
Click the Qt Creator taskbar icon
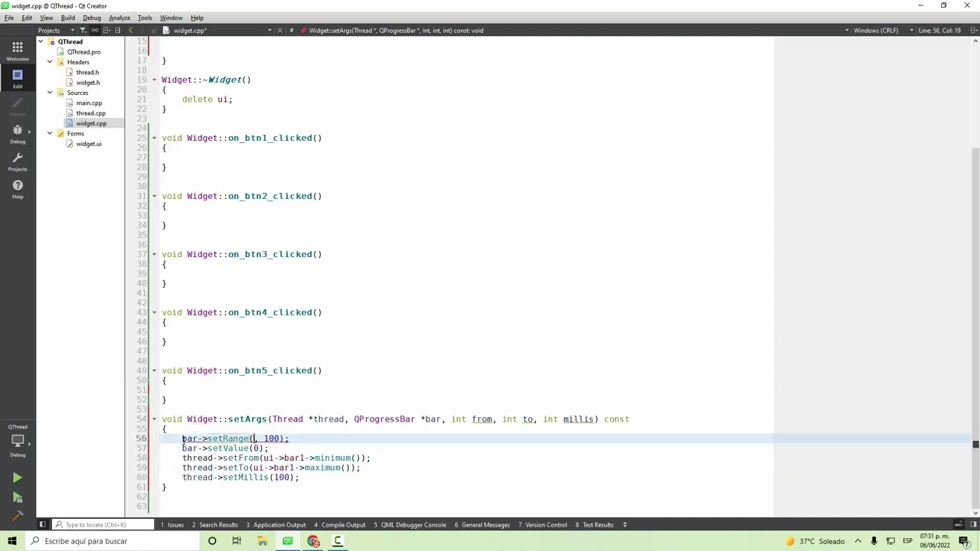coord(287,541)
